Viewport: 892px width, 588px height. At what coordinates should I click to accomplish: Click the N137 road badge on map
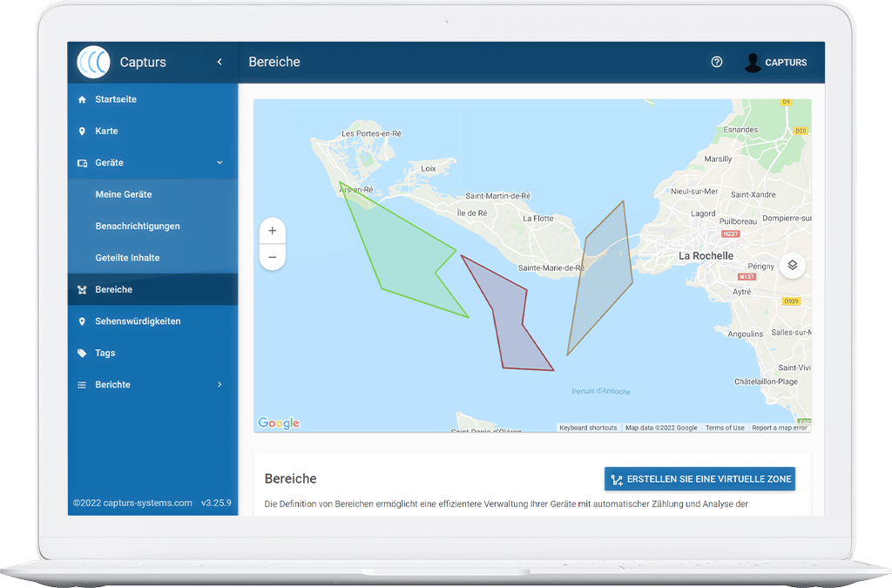(x=747, y=277)
